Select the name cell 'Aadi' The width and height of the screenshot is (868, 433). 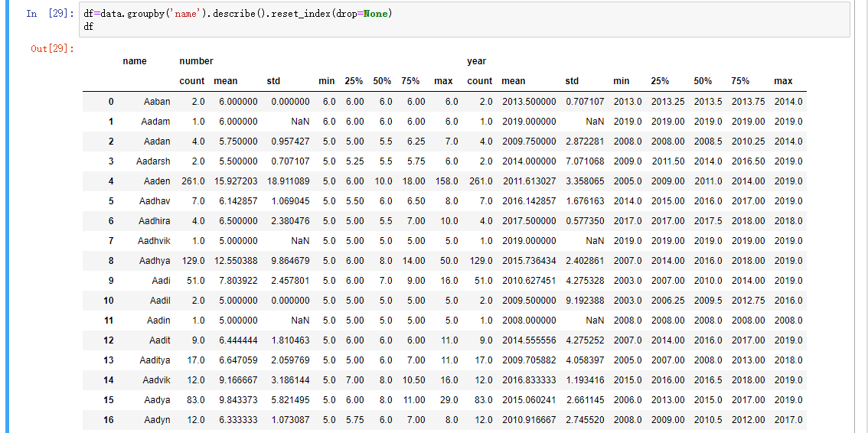coord(162,281)
